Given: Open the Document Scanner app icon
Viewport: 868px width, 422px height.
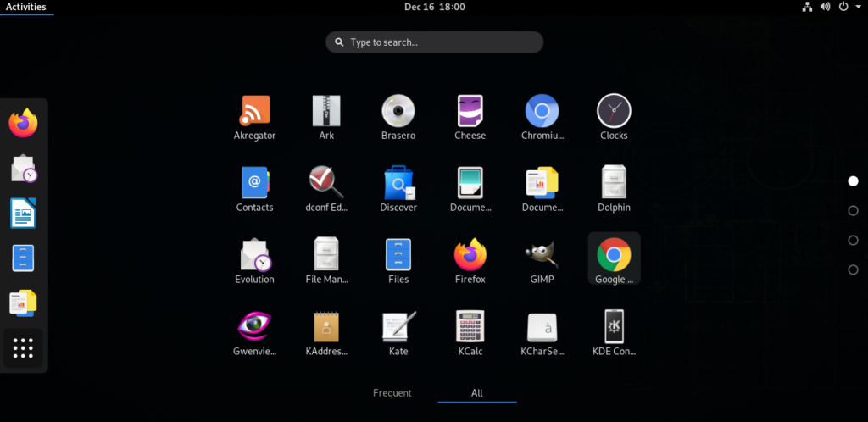Looking at the screenshot, I should [470, 190].
